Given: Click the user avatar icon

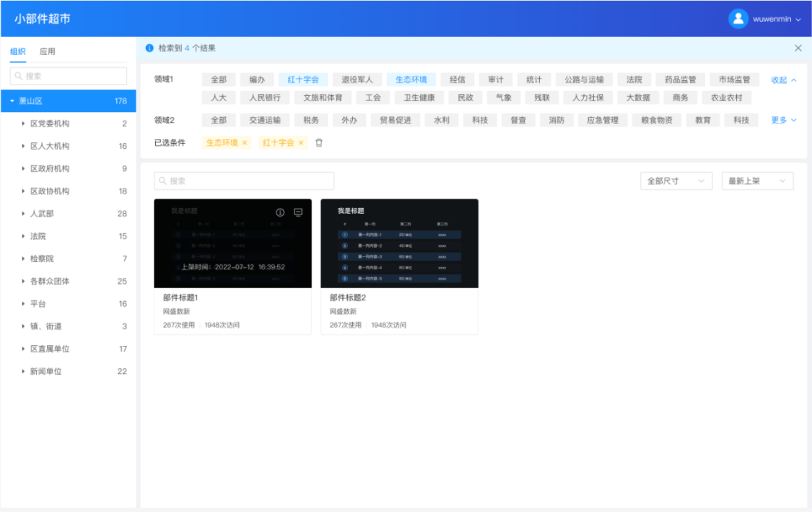Looking at the screenshot, I should coord(738,19).
